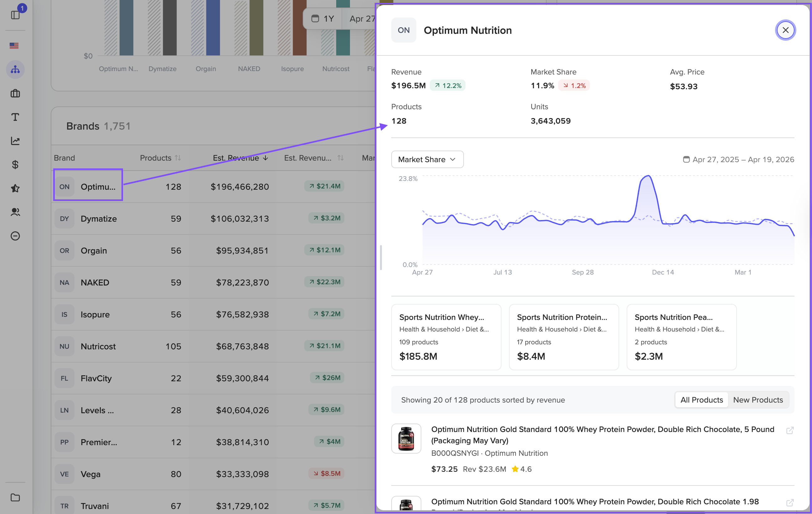Open the folder icon at sidebar bottom
Viewport: 812px width, 514px height.
coord(15,497)
